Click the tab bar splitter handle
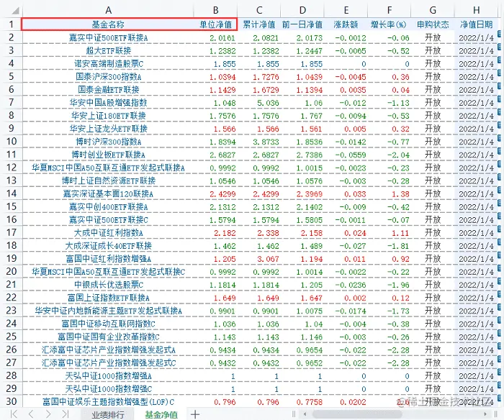 pyautogui.click(x=294, y=414)
